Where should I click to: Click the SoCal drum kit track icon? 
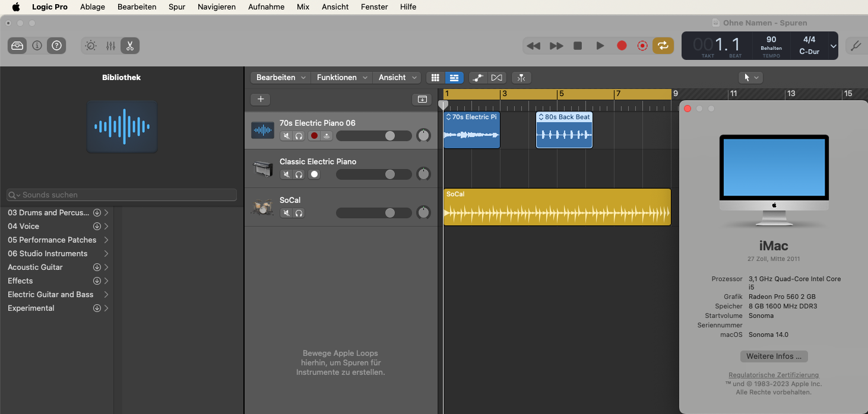tap(262, 207)
